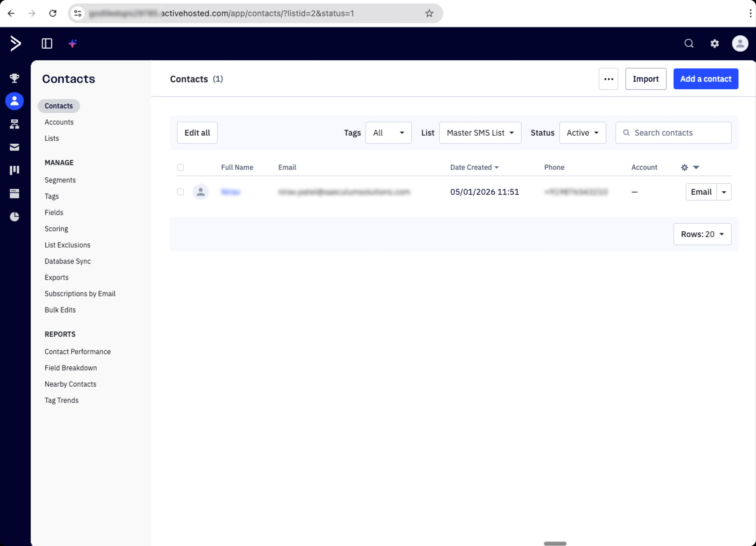
Task: Tick the select-all checkbox in table header
Action: point(180,167)
